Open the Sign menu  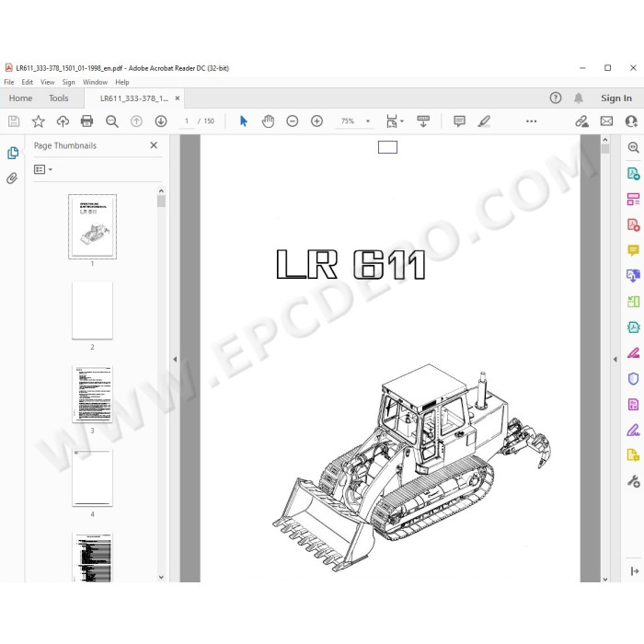point(69,82)
